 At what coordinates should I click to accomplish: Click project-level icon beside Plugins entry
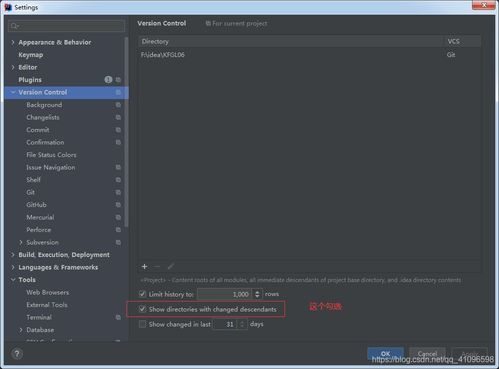118,80
